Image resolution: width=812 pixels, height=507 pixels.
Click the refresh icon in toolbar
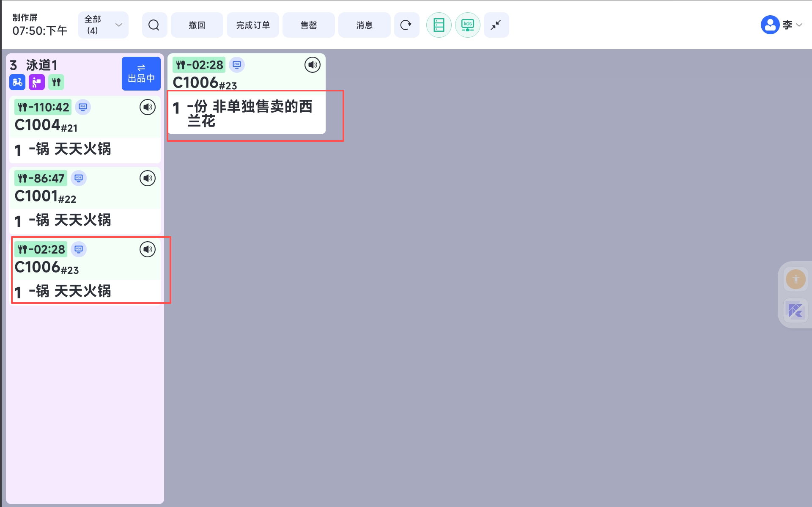(406, 25)
